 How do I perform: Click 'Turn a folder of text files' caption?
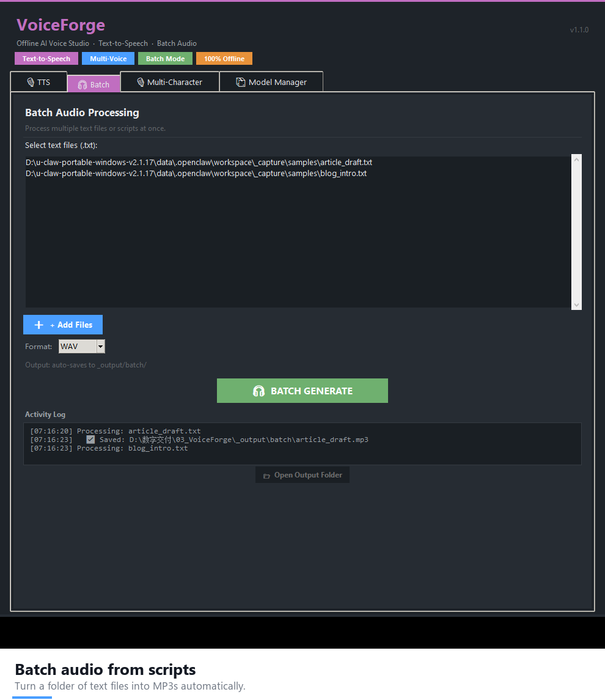tap(130, 686)
